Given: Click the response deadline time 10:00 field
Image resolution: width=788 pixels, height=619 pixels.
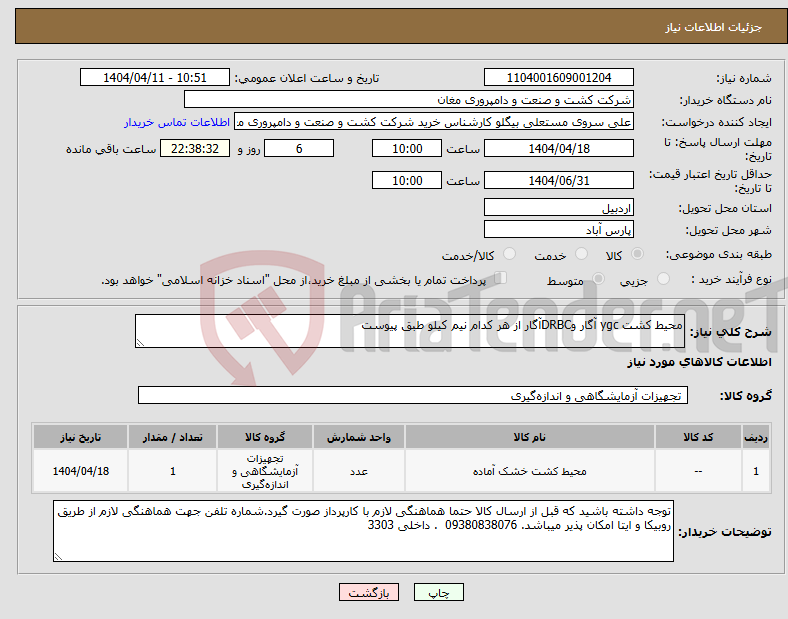Looking at the screenshot, I should 407,148.
